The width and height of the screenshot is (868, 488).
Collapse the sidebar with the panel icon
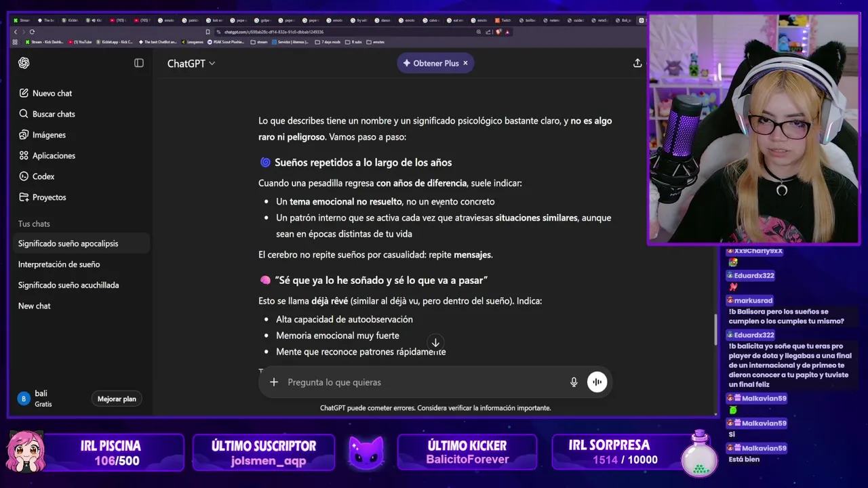click(139, 63)
